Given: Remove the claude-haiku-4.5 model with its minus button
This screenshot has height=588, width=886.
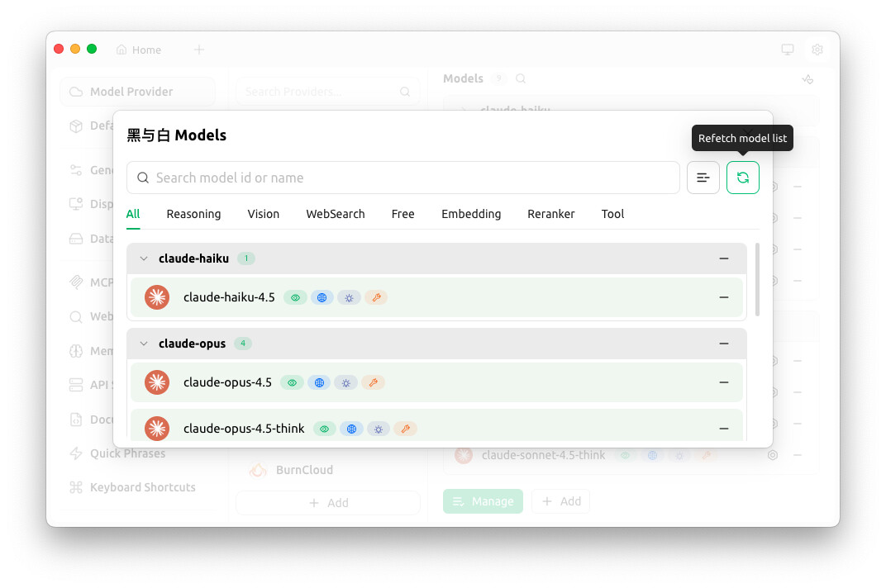Looking at the screenshot, I should click(724, 297).
